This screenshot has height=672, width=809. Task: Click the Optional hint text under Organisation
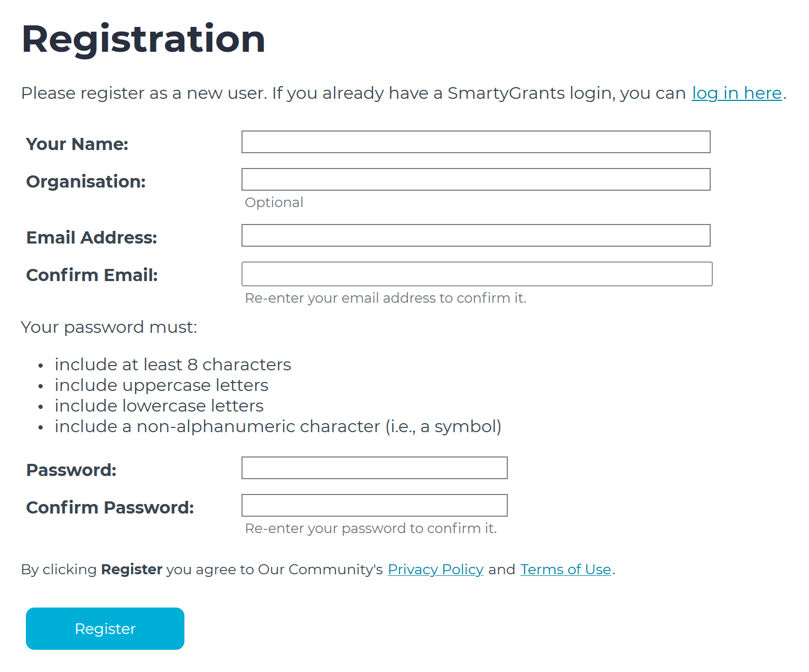point(274,202)
